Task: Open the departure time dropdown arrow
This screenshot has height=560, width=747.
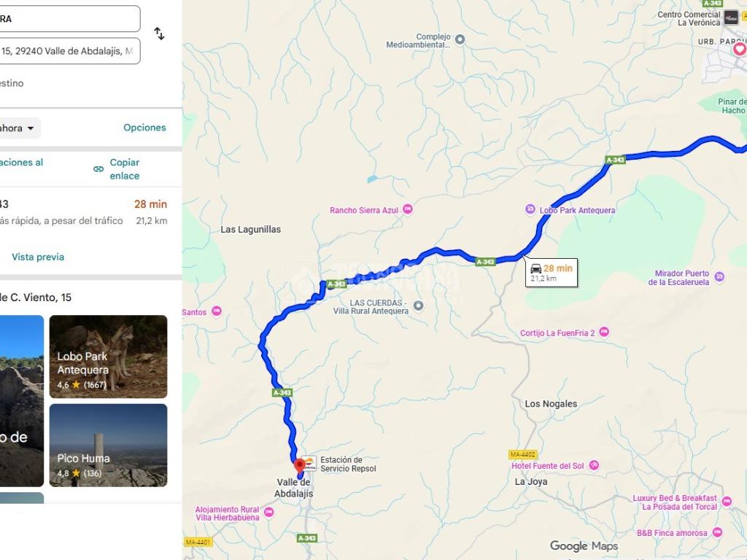Action: [31, 128]
